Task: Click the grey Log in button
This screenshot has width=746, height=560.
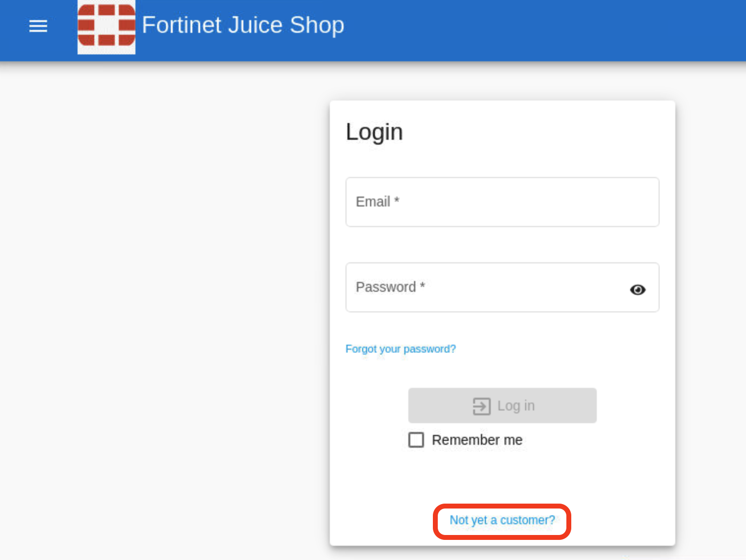Action: (502, 406)
